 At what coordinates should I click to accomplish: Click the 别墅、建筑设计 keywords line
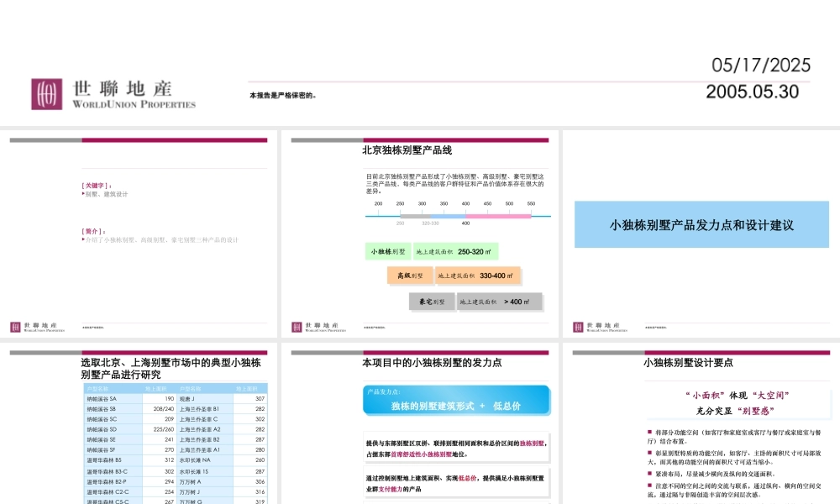[106, 194]
